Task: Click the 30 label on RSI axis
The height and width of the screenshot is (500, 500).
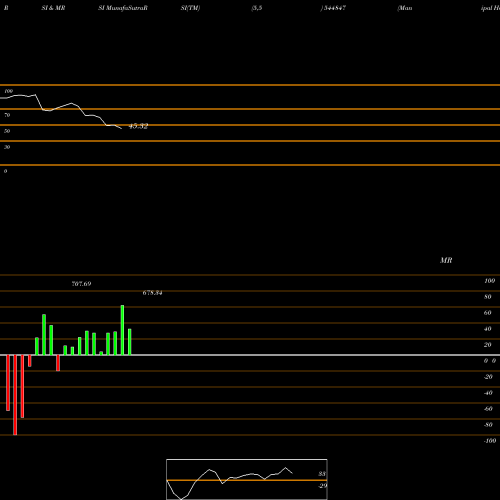Action: click(x=7, y=147)
